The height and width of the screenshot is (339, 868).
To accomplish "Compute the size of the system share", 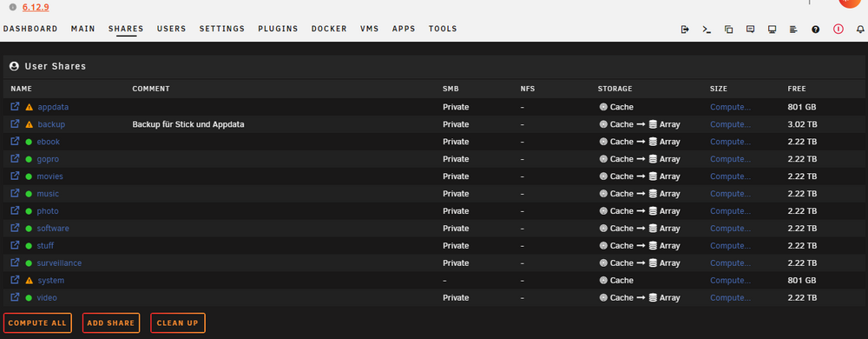I will point(730,280).
